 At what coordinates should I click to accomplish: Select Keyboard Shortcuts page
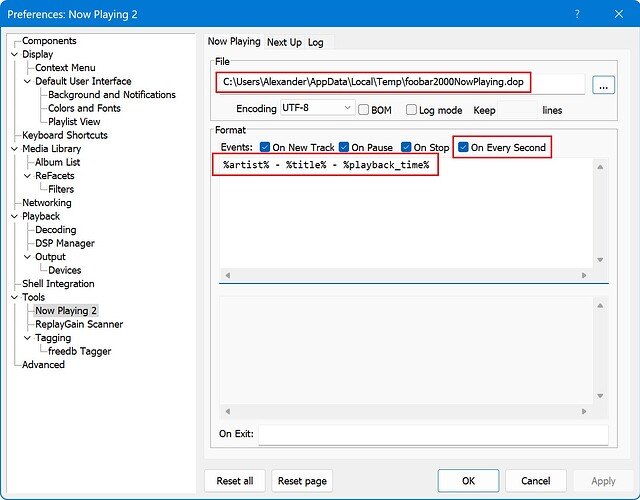(64, 135)
